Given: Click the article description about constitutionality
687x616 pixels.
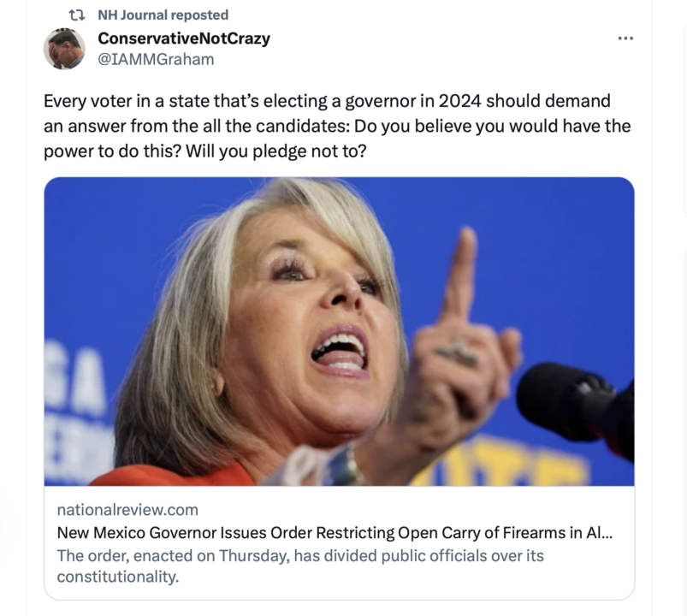Looking at the screenshot, I should [300, 566].
